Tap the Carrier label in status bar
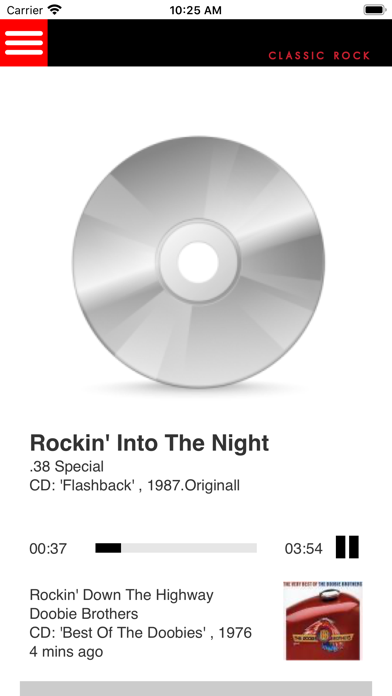The image size is (392, 696). tap(25, 10)
